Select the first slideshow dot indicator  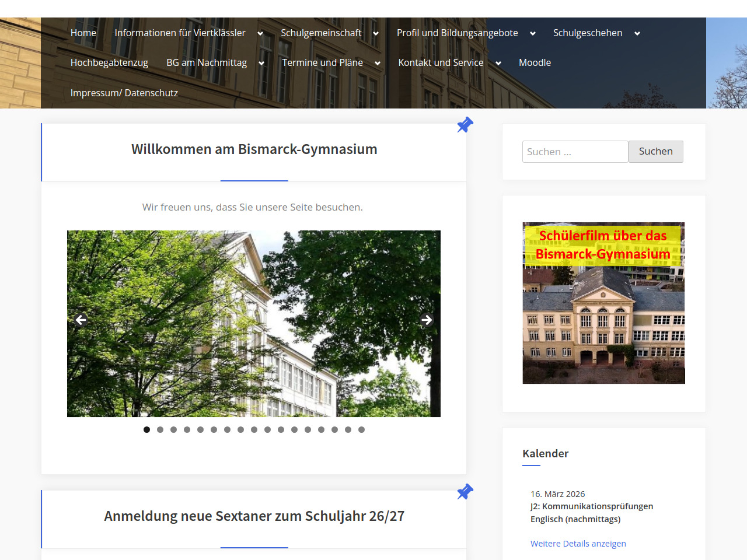146,430
